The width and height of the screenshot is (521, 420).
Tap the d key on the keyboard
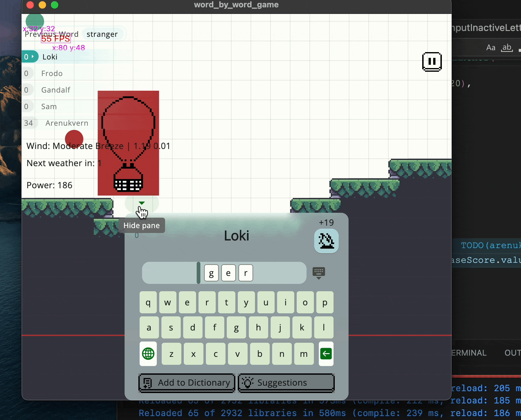(193, 327)
